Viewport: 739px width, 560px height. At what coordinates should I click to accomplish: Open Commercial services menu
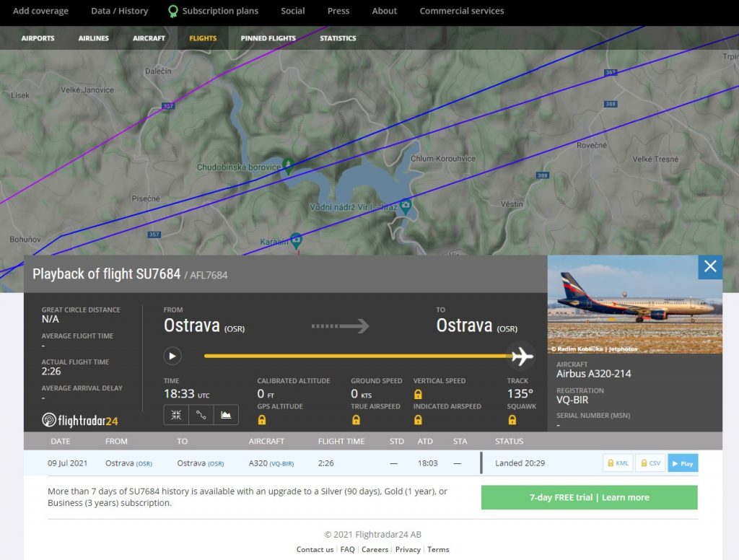coord(462,11)
